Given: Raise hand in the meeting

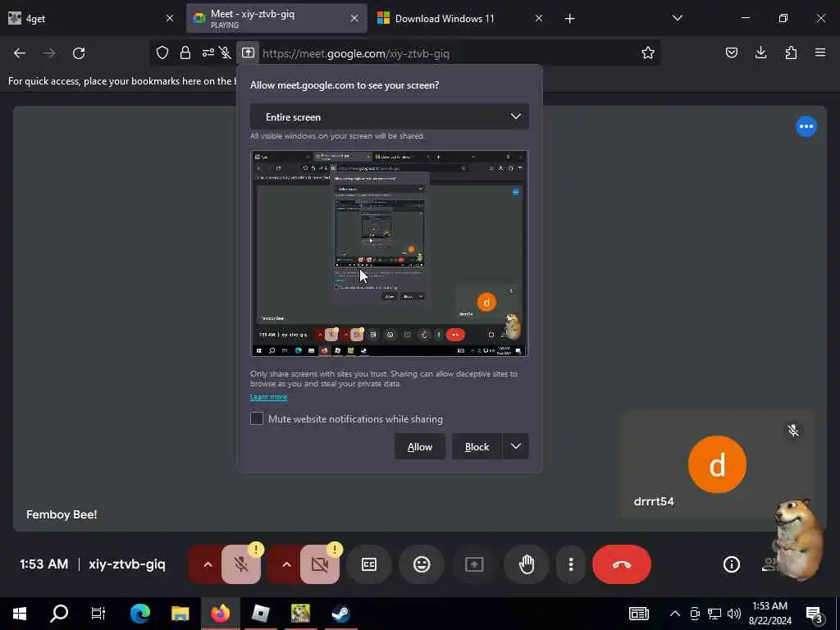Looking at the screenshot, I should pos(527,564).
